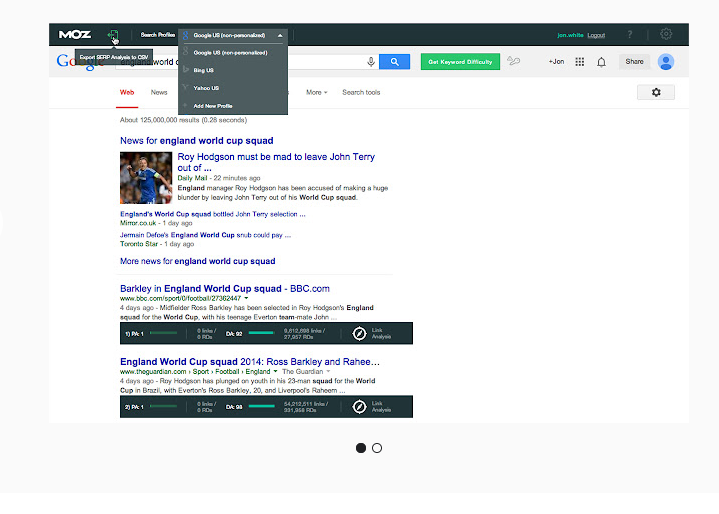Open Barkley in England World Cup squad result

[x=225, y=288]
